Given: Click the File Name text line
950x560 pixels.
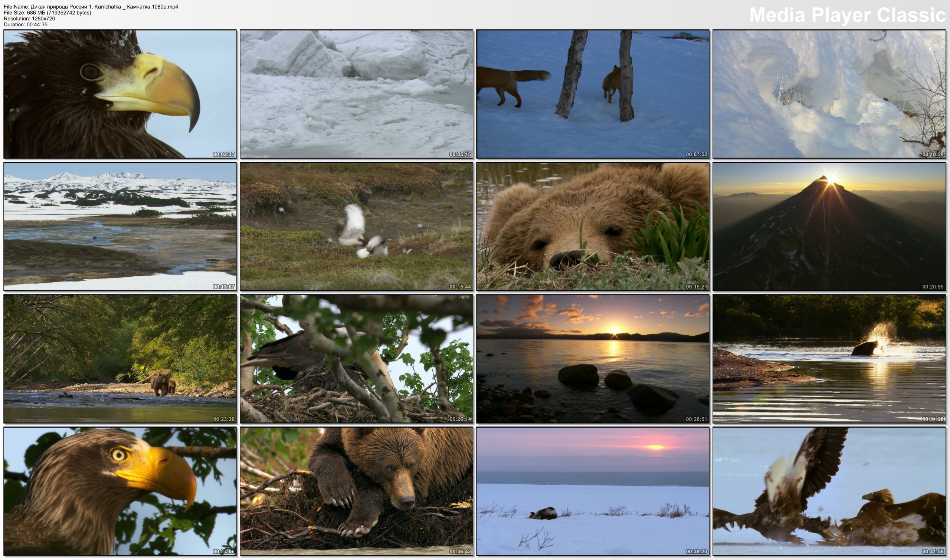Looking at the screenshot, I should pos(91,6).
